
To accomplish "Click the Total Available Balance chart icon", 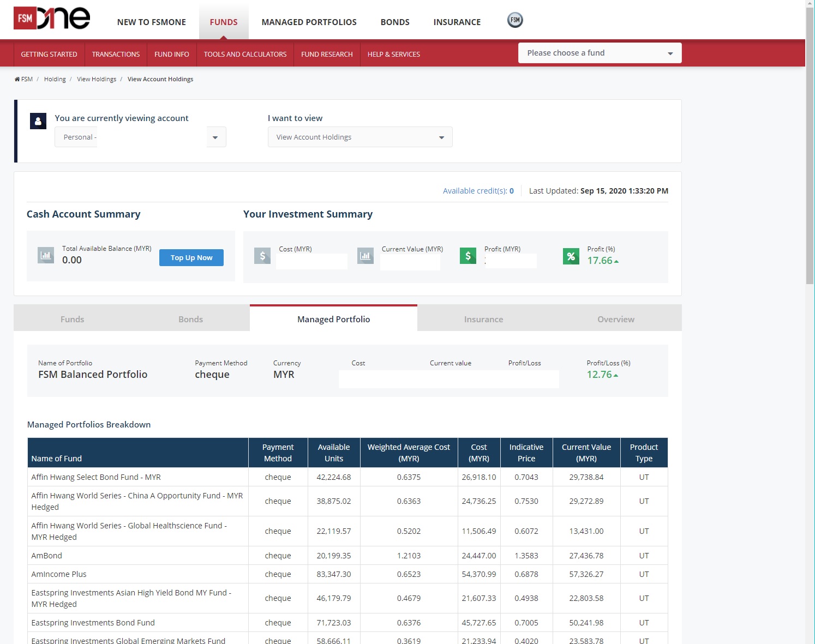I will tap(46, 255).
